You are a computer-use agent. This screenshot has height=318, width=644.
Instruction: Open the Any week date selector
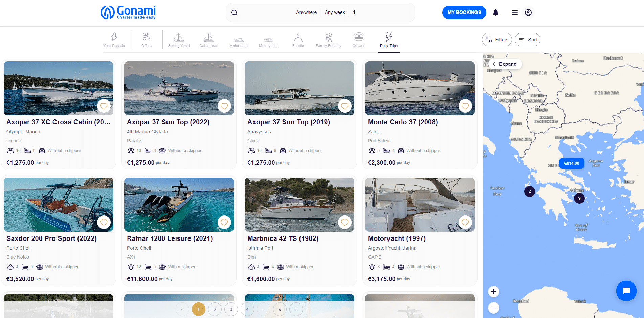[335, 13]
